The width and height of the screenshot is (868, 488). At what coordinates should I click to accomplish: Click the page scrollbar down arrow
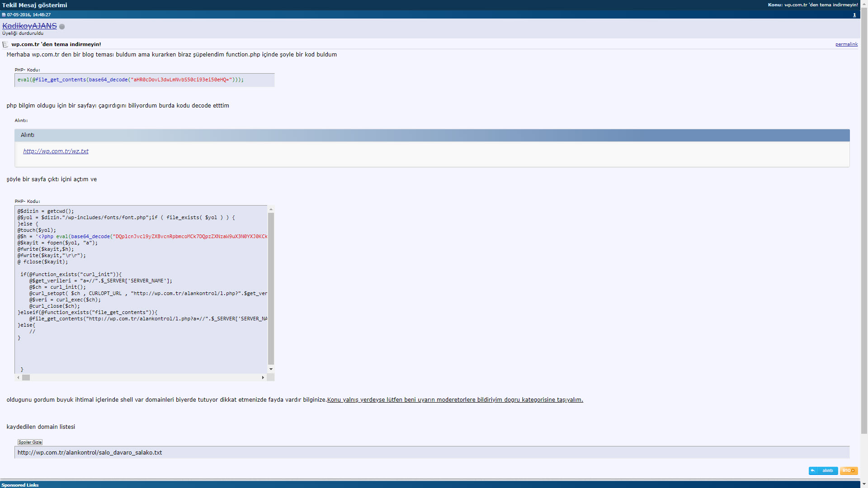[x=864, y=484]
